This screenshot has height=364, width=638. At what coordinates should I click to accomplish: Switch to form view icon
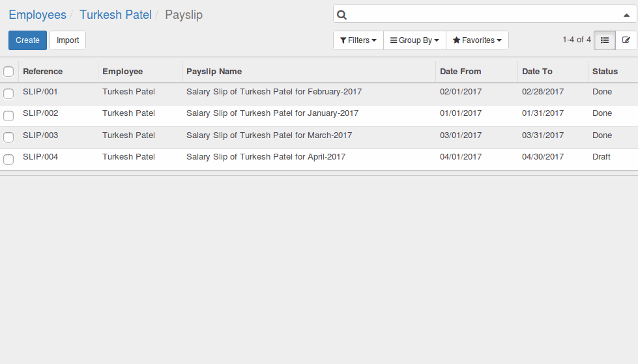click(626, 40)
